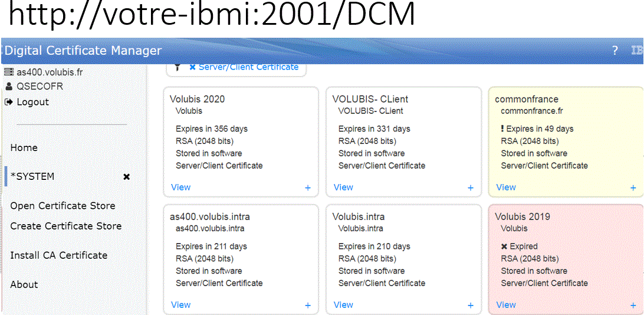The image size is (644, 315).
Task: Choose Create Certificate Store
Action: pos(65,226)
